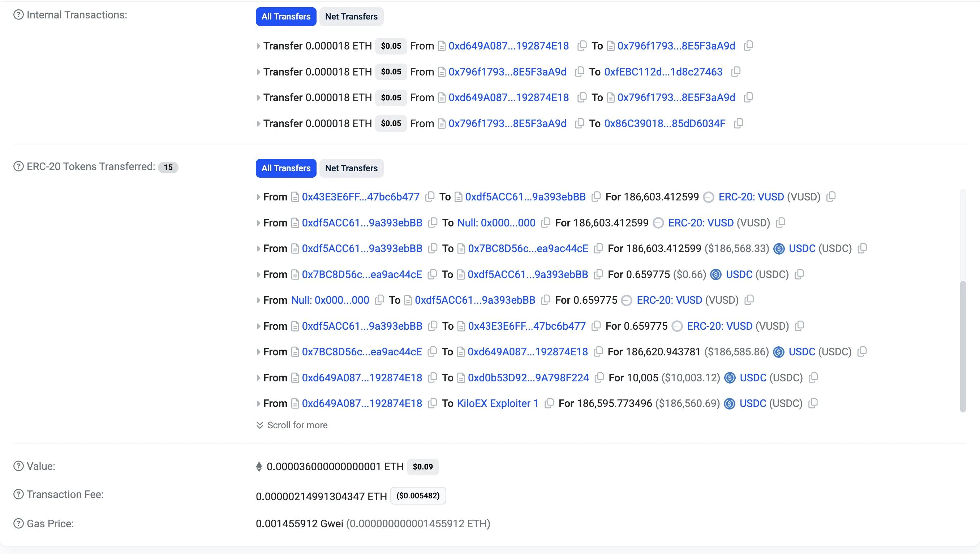This screenshot has height=554, width=980.
Task: Select All Transfers for ERC-20 tokens
Action: point(285,168)
